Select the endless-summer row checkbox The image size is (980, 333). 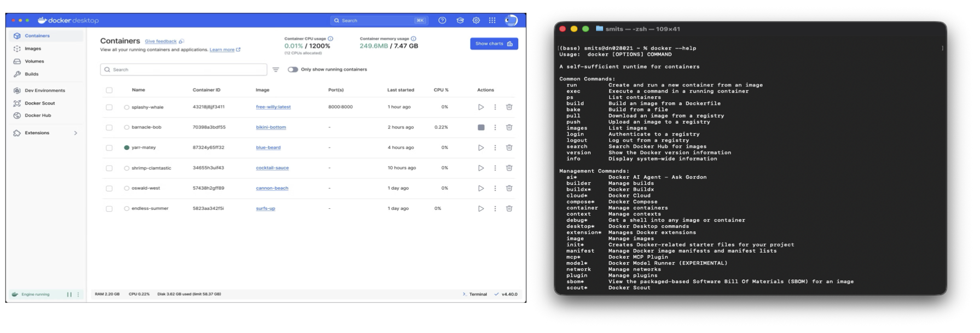109,209
